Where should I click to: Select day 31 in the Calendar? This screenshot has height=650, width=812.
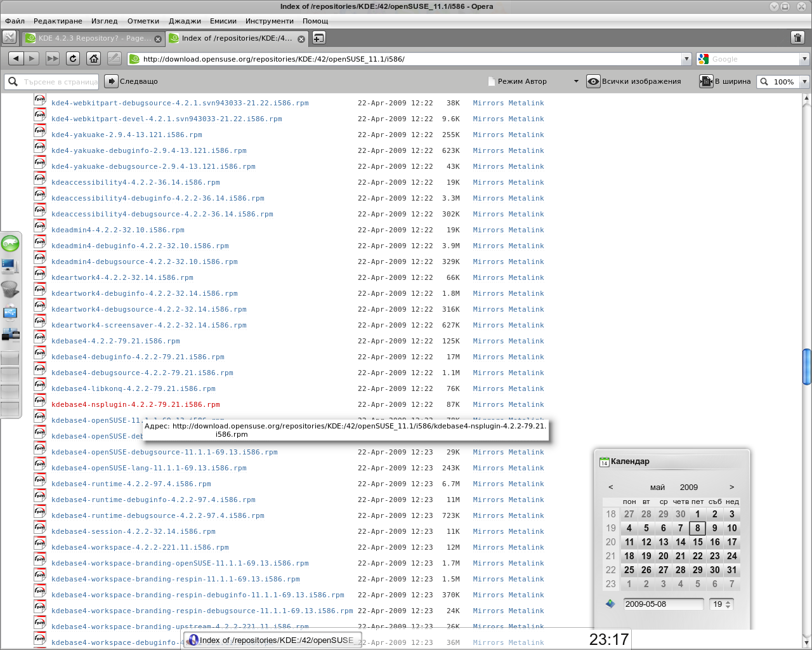coord(731,570)
